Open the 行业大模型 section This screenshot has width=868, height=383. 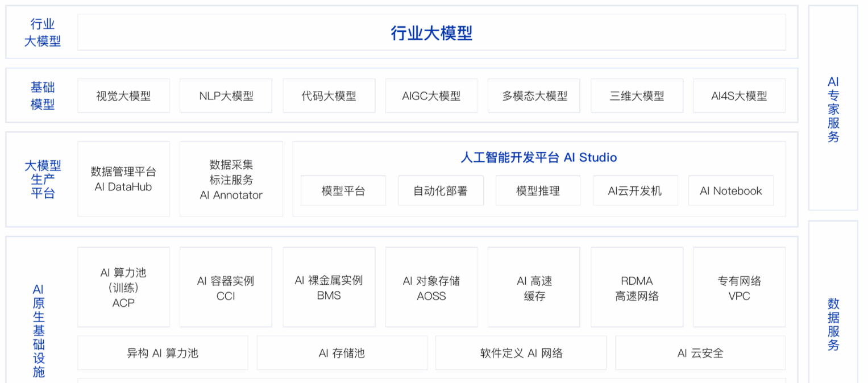point(432,31)
